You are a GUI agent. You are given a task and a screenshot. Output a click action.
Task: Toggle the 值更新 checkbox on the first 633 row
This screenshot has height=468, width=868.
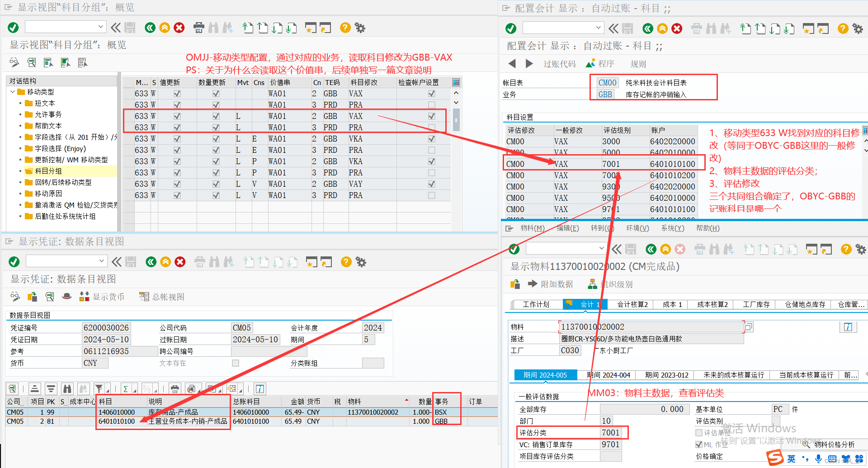coord(177,93)
